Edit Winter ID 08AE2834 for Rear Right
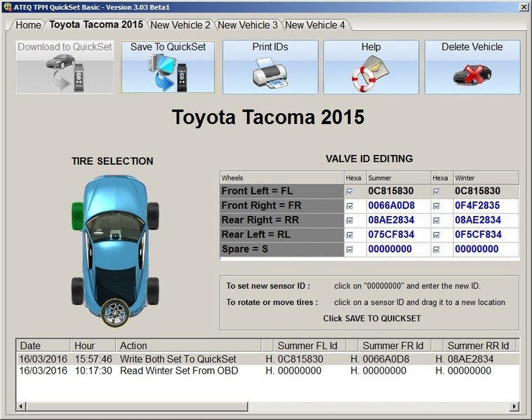532x420 pixels. [486, 220]
